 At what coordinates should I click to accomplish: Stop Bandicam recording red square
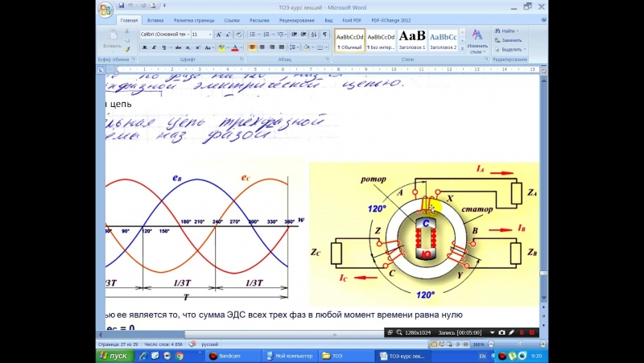coord(532,332)
